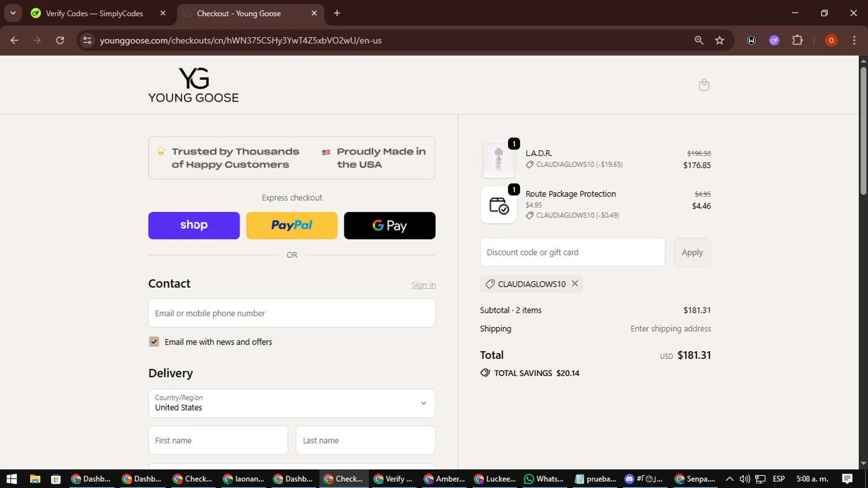Reload the checkout page
Screen dimensions: 868x488
pyautogui.click(x=60, y=41)
